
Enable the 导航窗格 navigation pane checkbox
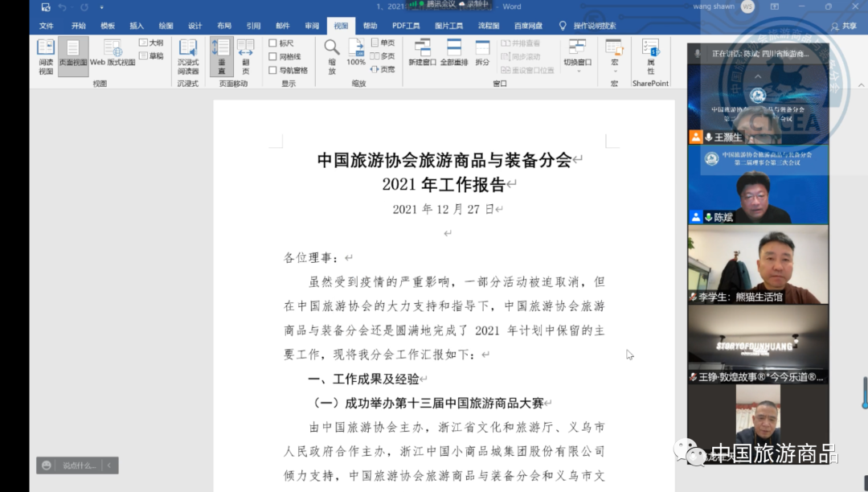(x=272, y=70)
